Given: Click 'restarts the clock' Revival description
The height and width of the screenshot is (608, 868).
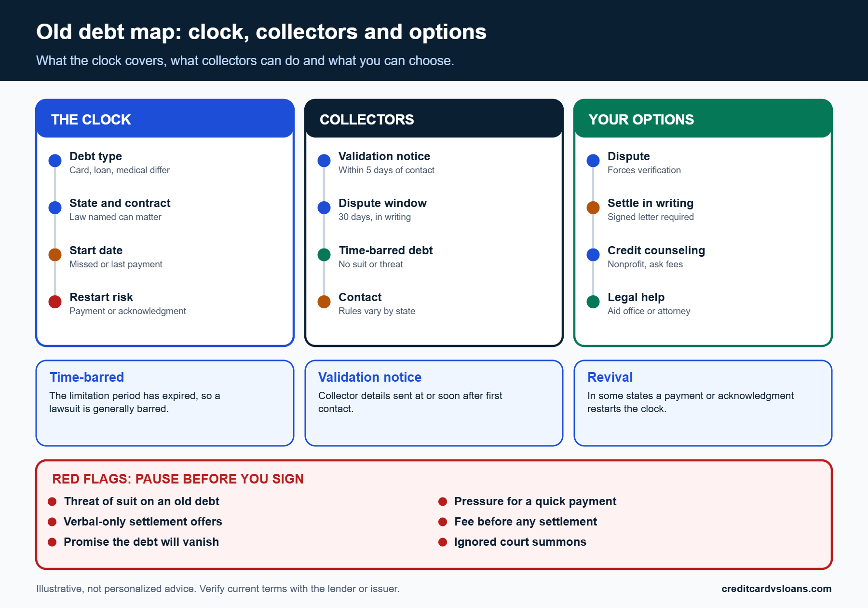Looking at the screenshot, I should [x=691, y=402].
